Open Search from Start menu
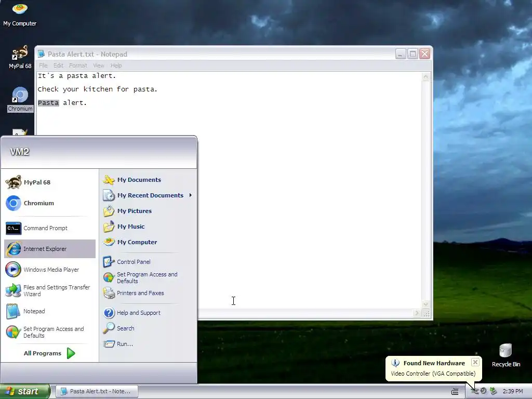 tap(148, 328)
